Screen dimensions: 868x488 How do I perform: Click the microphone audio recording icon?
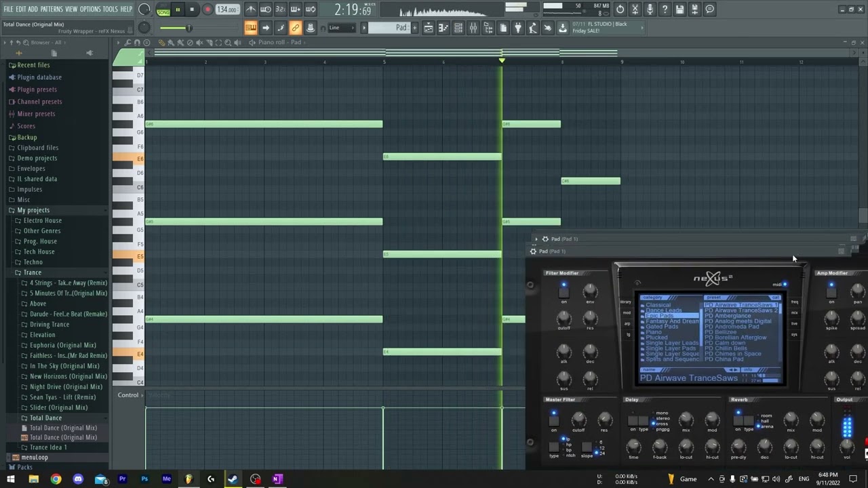click(650, 9)
